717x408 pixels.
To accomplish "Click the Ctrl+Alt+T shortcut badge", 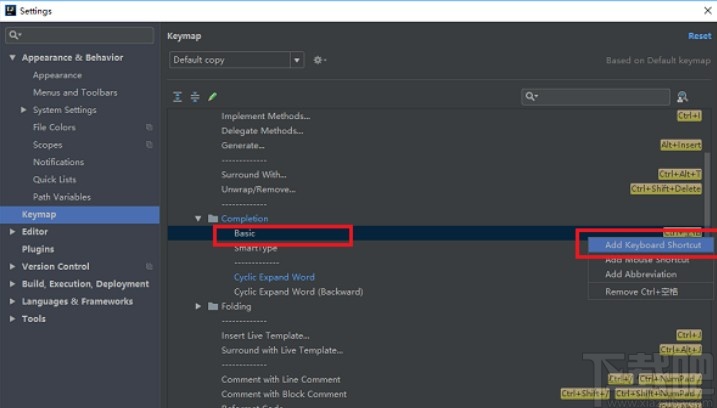I will (x=680, y=174).
